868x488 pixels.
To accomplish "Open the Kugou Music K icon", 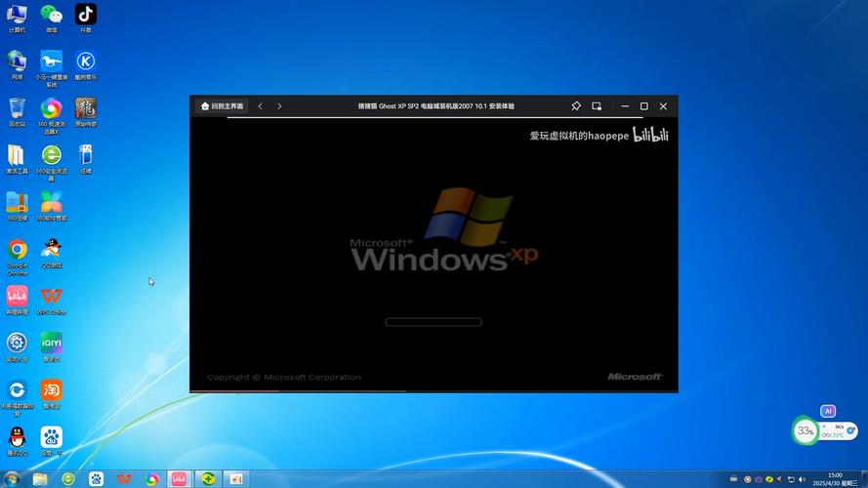I will tap(86, 65).
